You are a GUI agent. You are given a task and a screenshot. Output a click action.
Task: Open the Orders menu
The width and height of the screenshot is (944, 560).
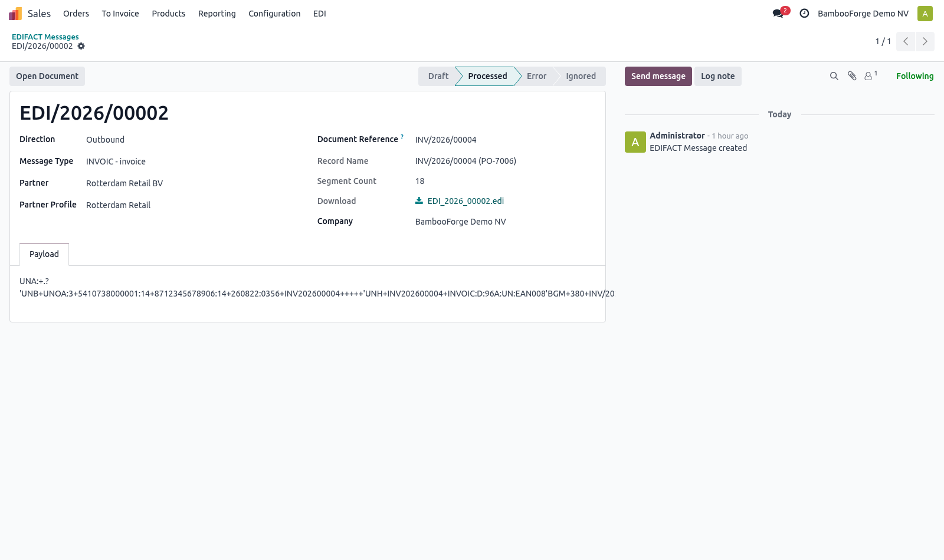pyautogui.click(x=76, y=14)
